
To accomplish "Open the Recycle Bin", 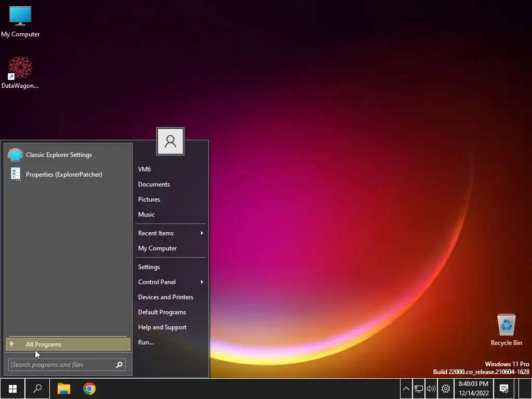I will pyautogui.click(x=506, y=330).
